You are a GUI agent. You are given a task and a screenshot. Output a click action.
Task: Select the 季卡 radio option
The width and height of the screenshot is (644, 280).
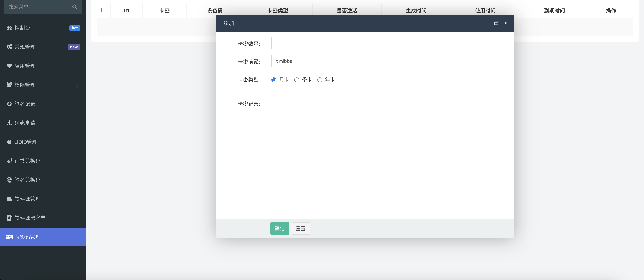[297, 80]
